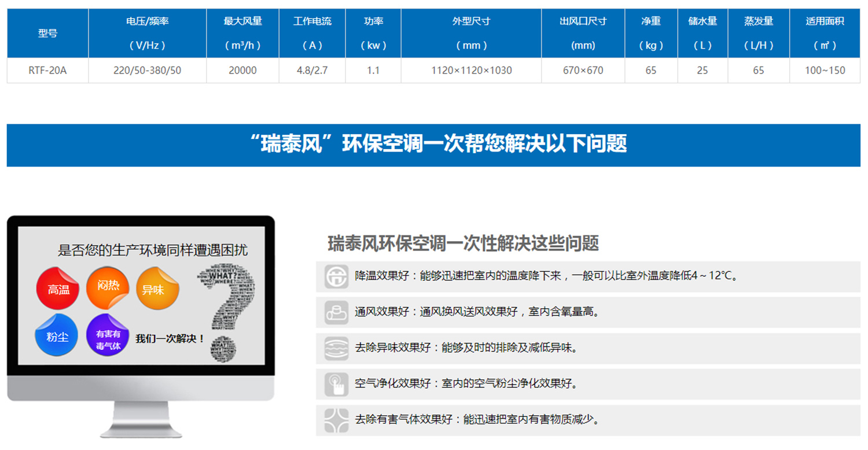Select the blue 粉尘 sticker
Image resolution: width=868 pixels, height=450 pixels.
coord(57,335)
